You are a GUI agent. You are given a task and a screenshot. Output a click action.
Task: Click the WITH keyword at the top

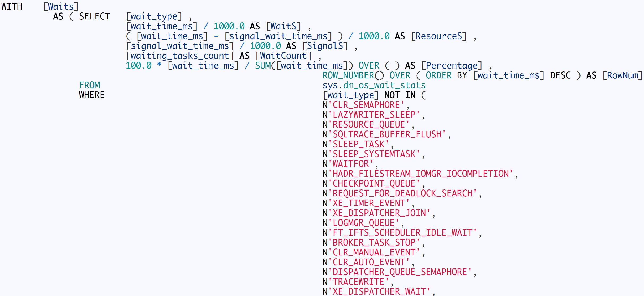click(12, 6)
